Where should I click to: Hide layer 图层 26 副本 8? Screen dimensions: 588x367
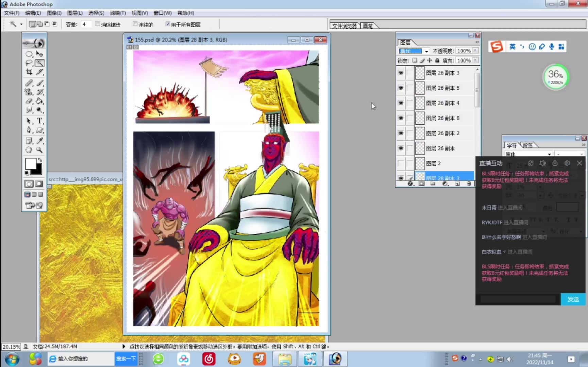tap(401, 118)
